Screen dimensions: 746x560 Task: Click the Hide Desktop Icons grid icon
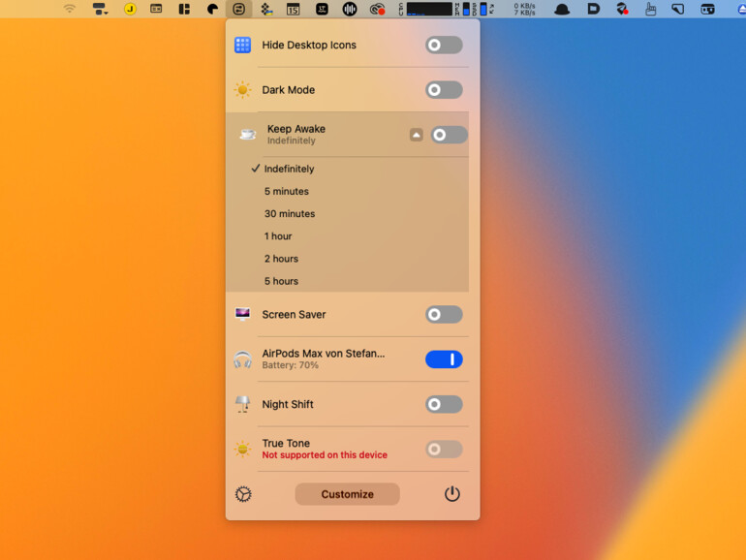(x=242, y=46)
